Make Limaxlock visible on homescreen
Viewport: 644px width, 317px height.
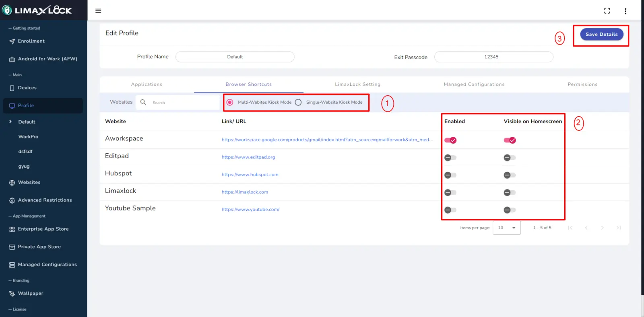tap(510, 193)
